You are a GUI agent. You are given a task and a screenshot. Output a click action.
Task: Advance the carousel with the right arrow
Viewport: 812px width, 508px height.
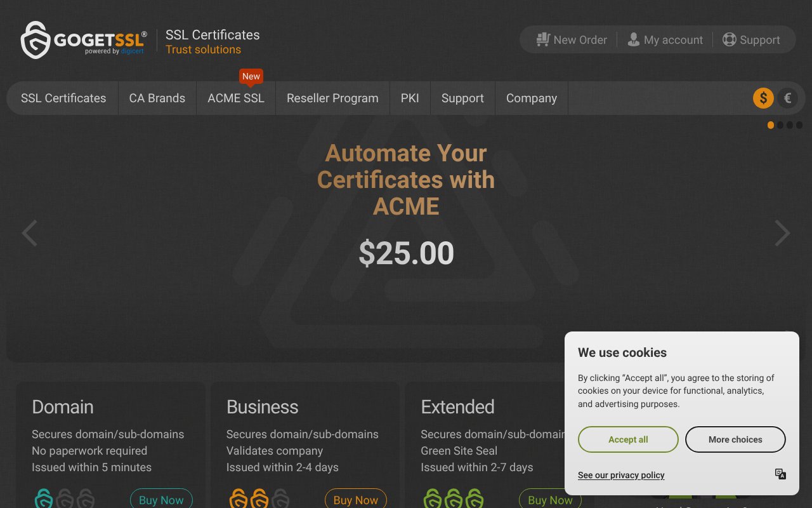click(782, 233)
